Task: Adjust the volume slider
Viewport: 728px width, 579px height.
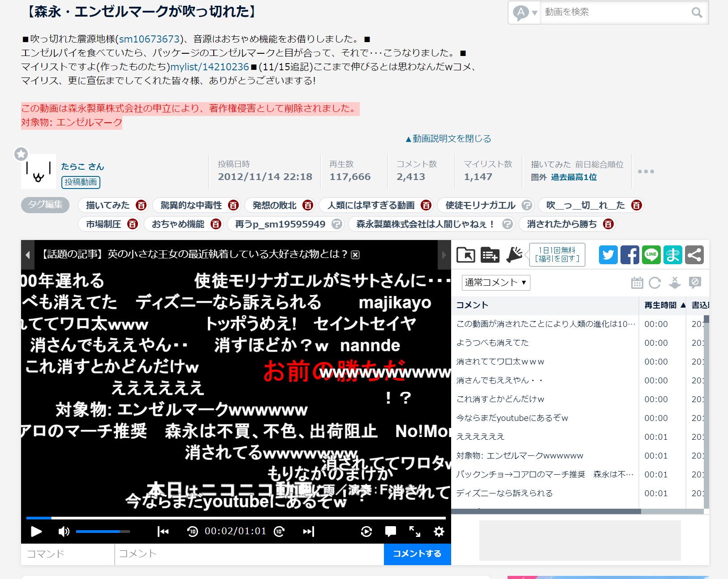Action: (x=103, y=532)
